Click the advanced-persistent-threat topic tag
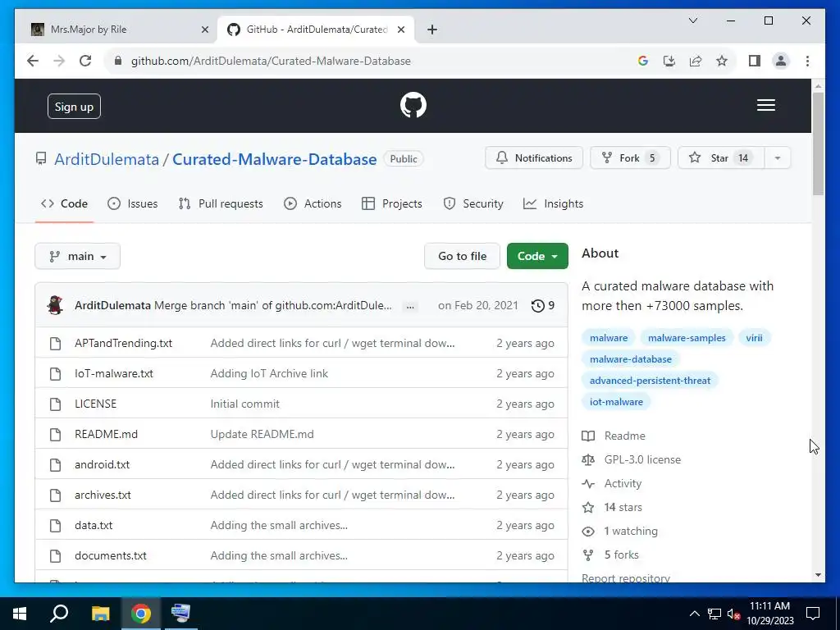840x630 pixels. click(650, 381)
